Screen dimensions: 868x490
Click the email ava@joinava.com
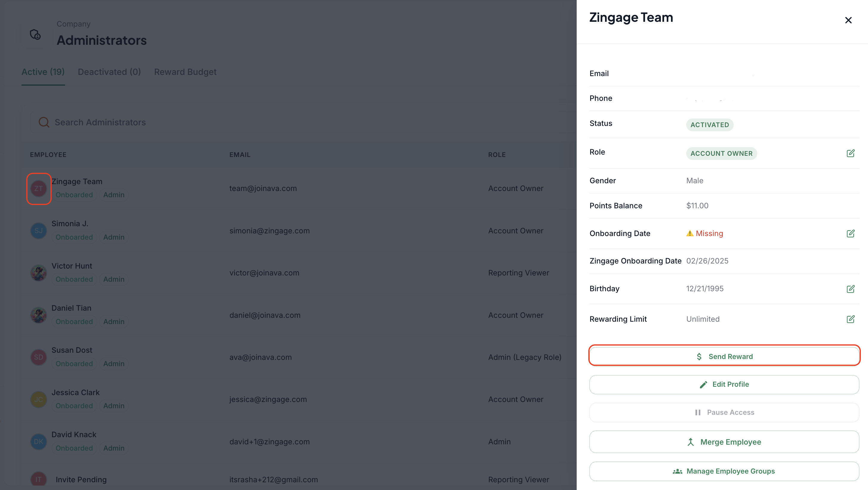coord(261,357)
